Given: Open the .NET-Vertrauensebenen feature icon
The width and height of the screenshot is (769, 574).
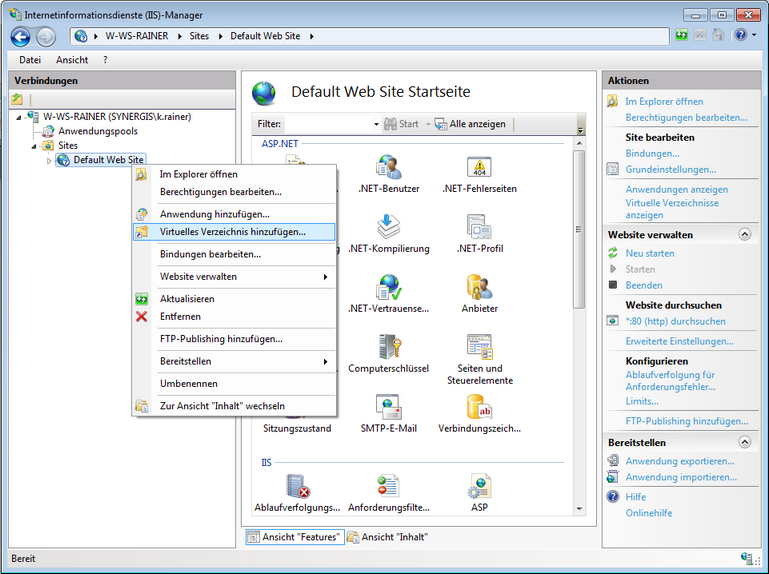Looking at the screenshot, I should (x=388, y=287).
